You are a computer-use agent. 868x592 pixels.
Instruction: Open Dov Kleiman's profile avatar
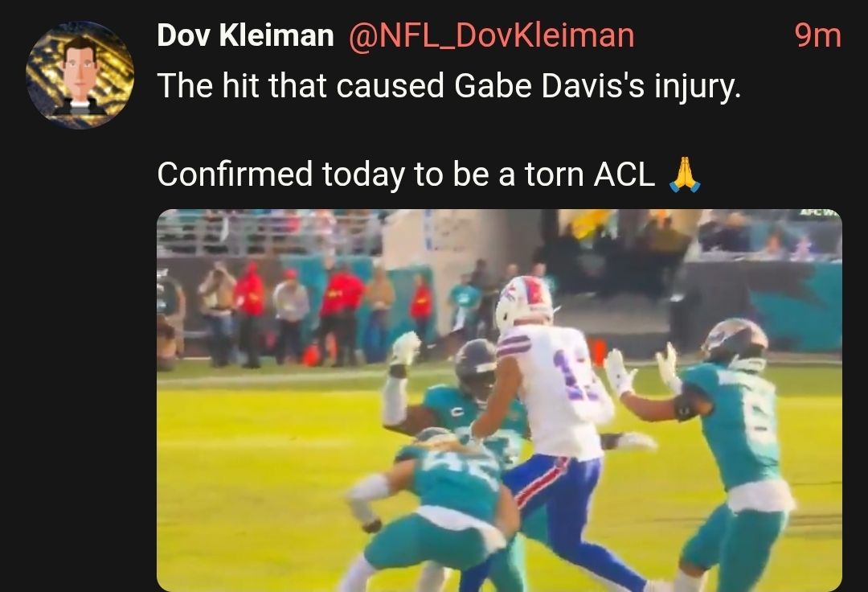click(80, 75)
